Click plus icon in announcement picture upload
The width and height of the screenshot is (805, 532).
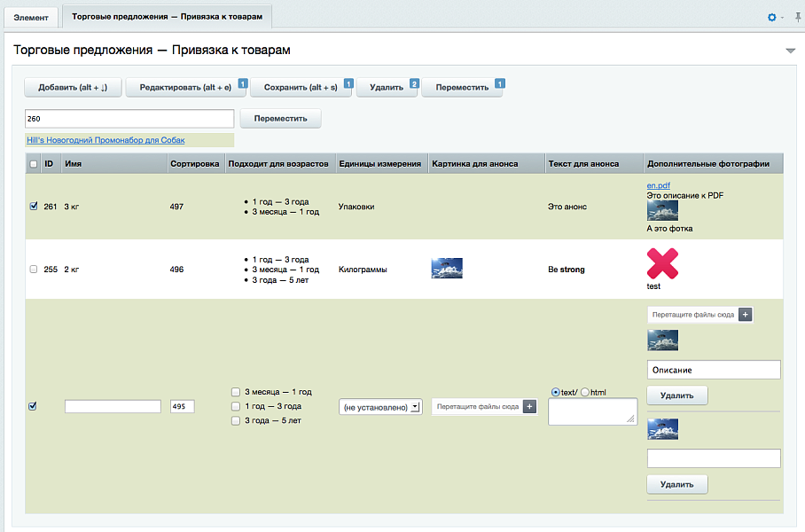click(529, 407)
